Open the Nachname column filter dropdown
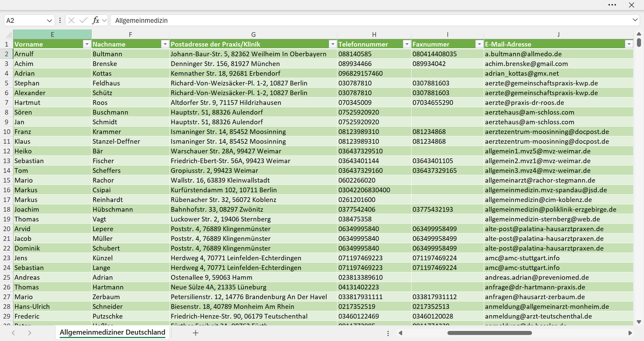Image resolution: width=644 pixels, height=341 pixels. pos(165,44)
